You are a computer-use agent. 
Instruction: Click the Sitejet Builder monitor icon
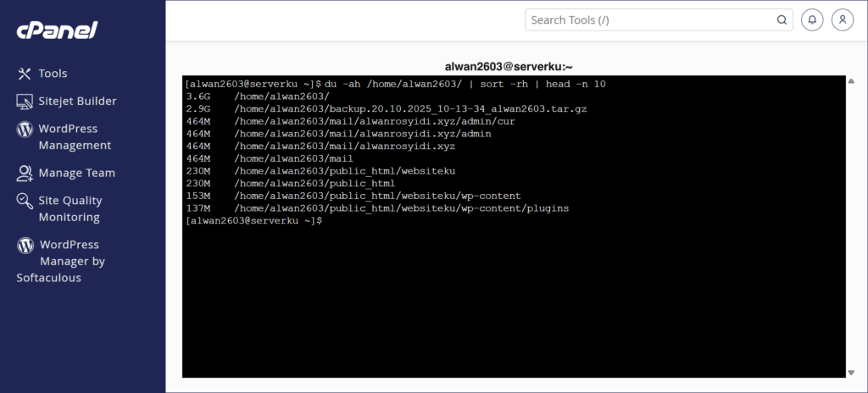25,102
